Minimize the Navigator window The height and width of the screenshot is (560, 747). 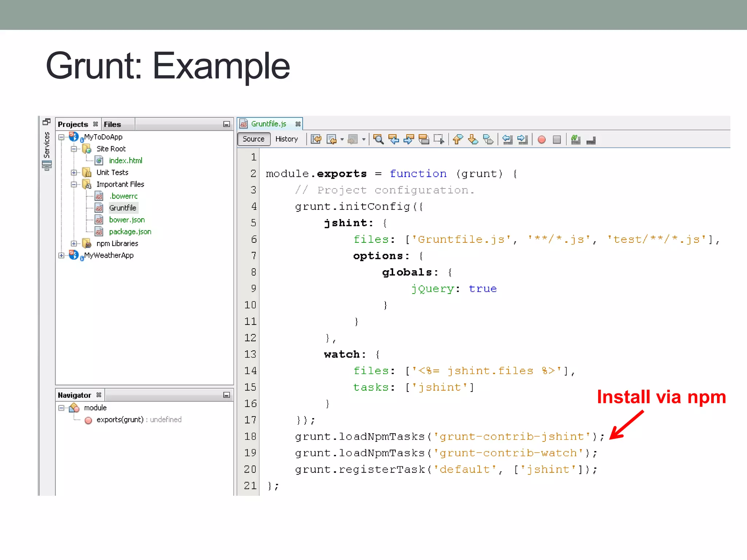(x=227, y=395)
